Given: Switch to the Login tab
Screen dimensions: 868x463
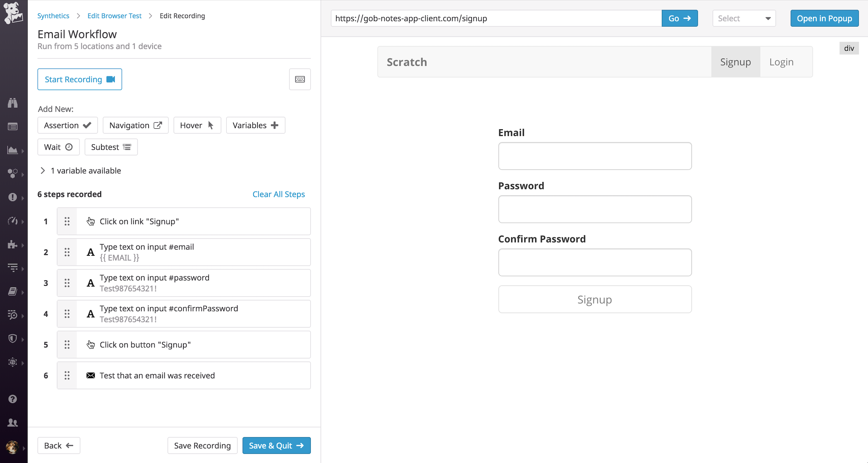Looking at the screenshot, I should click(781, 62).
